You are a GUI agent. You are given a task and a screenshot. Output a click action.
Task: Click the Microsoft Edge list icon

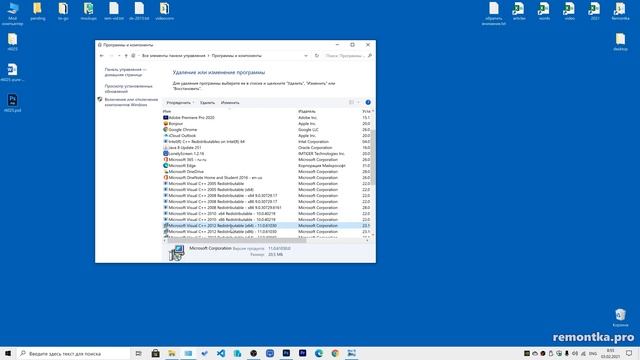(165, 166)
